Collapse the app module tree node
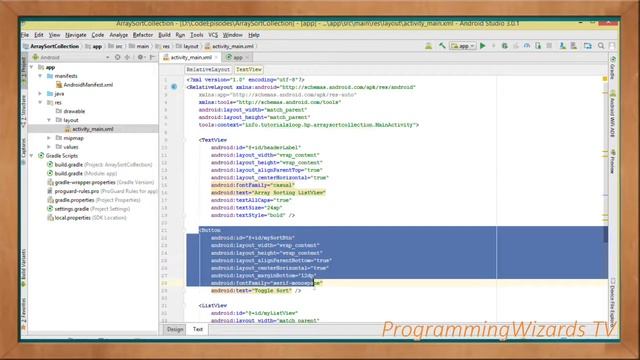This screenshot has width=640, height=360. click(x=32, y=67)
